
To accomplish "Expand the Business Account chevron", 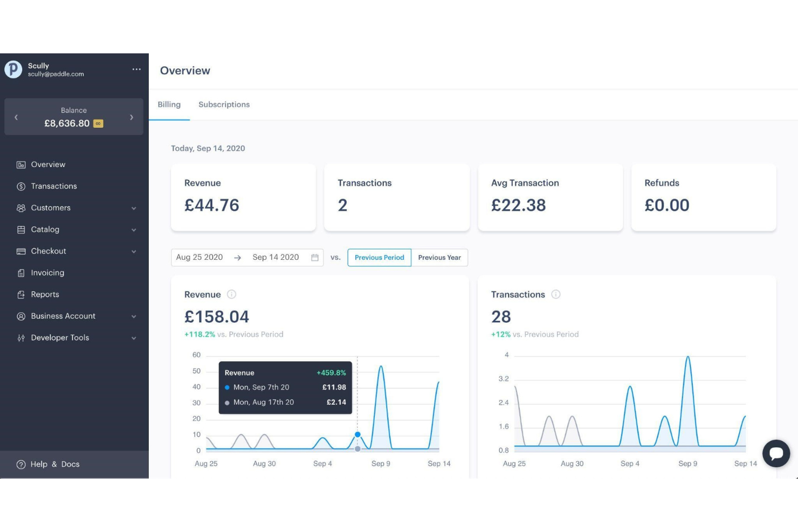I will (x=134, y=316).
